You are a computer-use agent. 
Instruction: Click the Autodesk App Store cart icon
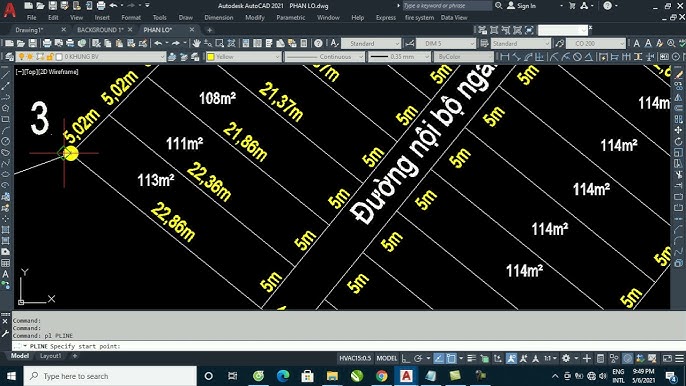tap(572, 6)
